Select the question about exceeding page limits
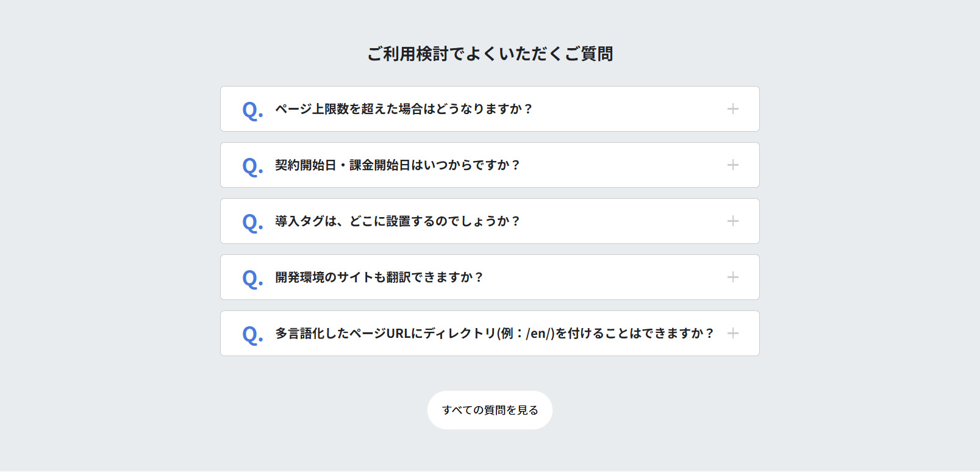980x472 pixels. pos(404,109)
